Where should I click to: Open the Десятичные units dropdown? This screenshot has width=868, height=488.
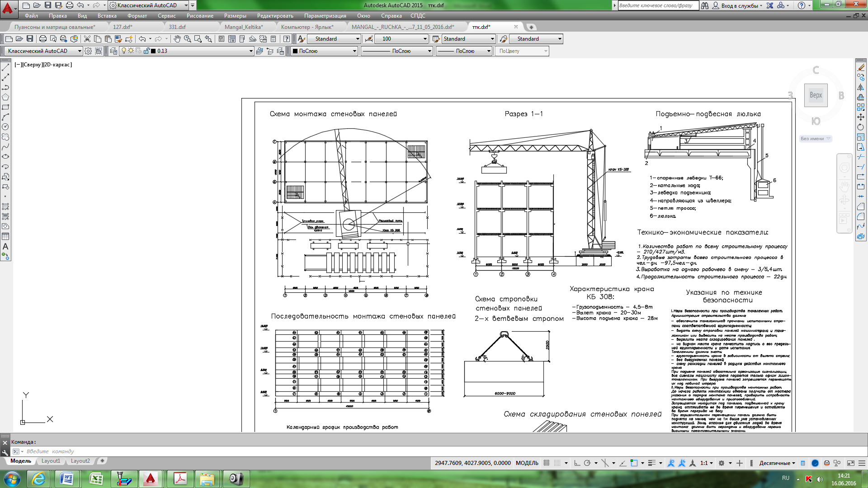point(777,463)
